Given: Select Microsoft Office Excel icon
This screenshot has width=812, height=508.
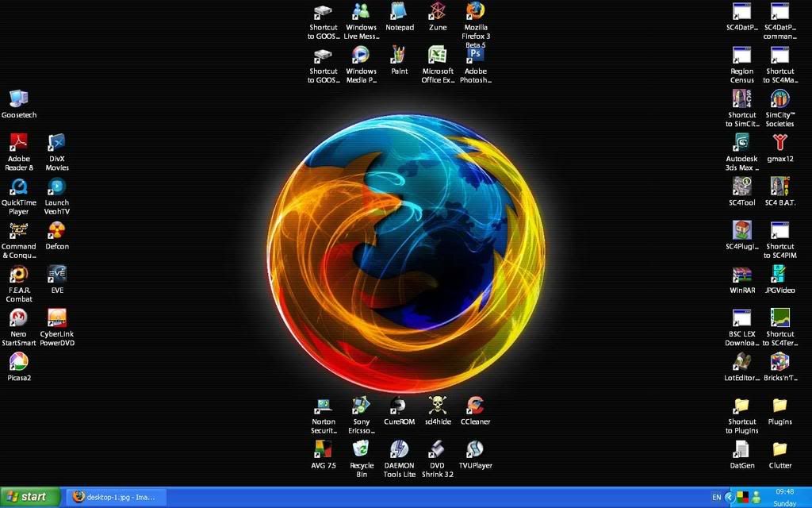Looking at the screenshot, I should [x=438, y=55].
